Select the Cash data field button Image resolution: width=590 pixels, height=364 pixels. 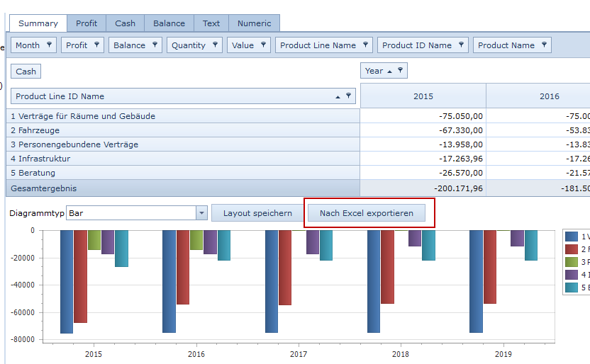click(26, 72)
